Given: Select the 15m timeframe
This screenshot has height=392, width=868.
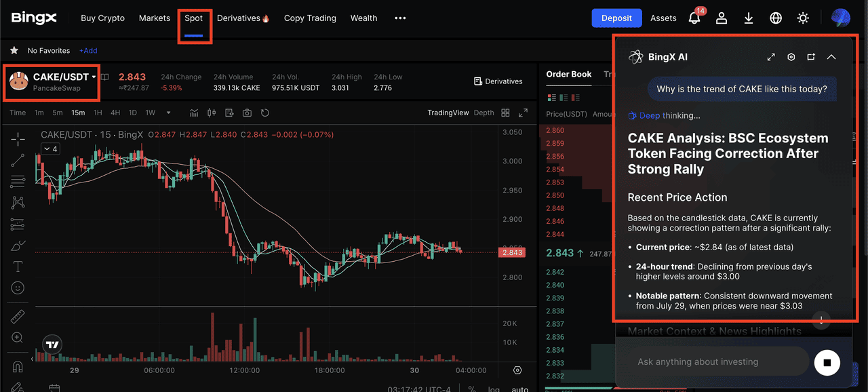Looking at the screenshot, I should click(78, 113).
